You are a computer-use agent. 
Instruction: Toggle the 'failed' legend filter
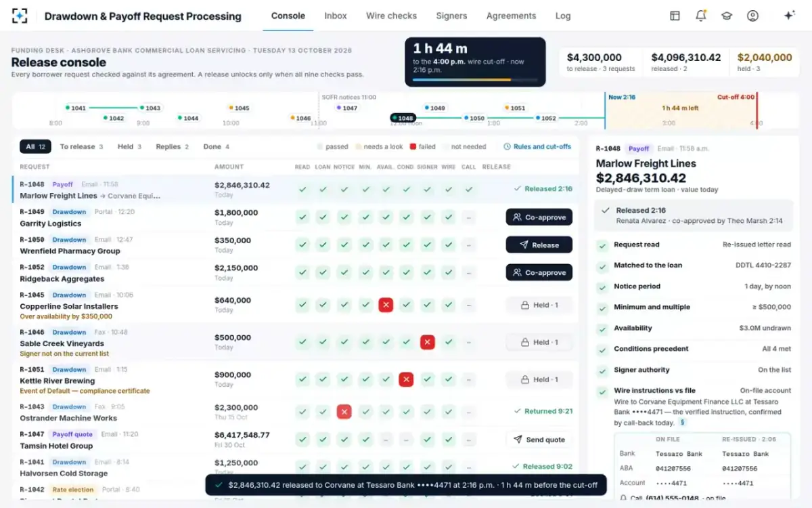coord(423,146)
